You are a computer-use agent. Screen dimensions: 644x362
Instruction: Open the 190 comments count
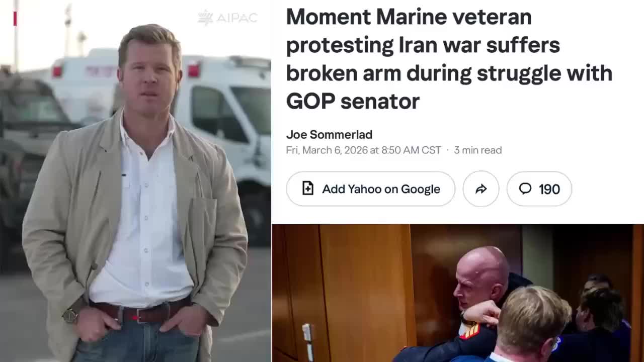(x=539, y=189)
